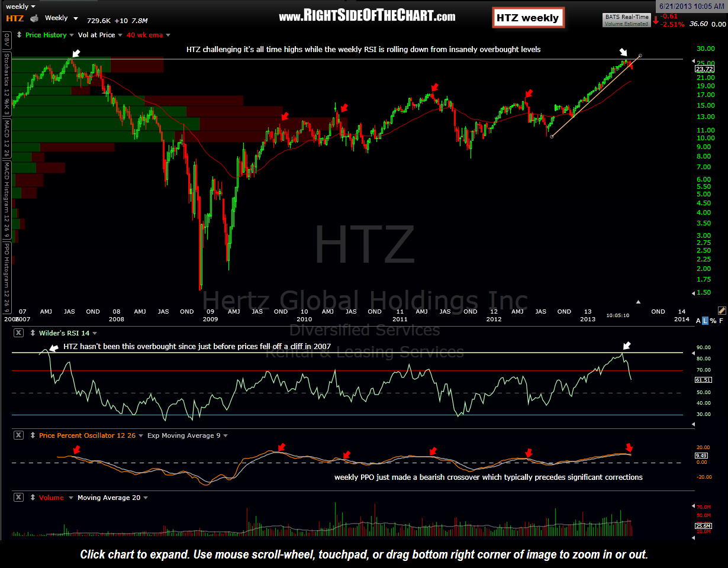Screen dimensions: 728x568
Task: Click the 6/21/2013 10:05 AM timestamp
Action: [x=692, y=6]
